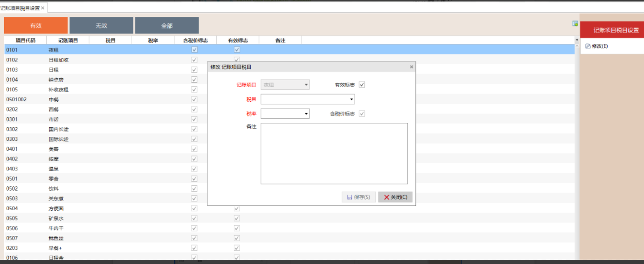This screenshot has height=264, width=644.
Task: Toggle the 有效标志 checkbox in the dialog
Action: (362, 85)
